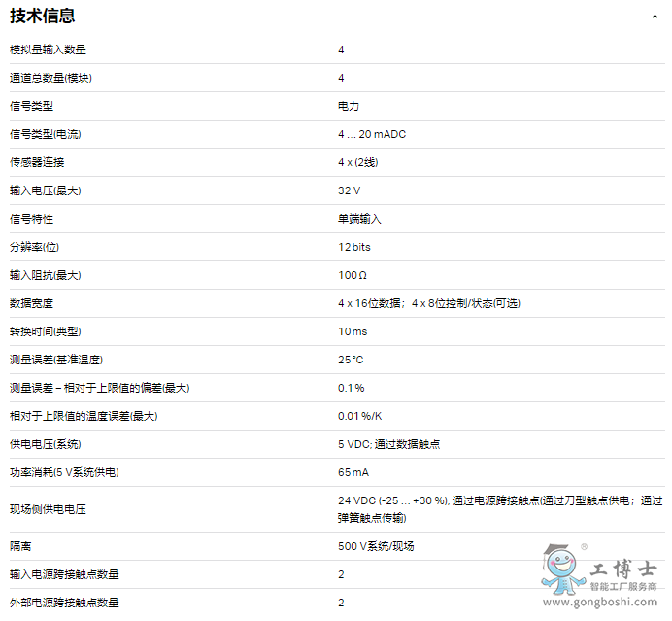Click the 传感器连接 row label
The image size is (672, 621).
pos(37,162)
